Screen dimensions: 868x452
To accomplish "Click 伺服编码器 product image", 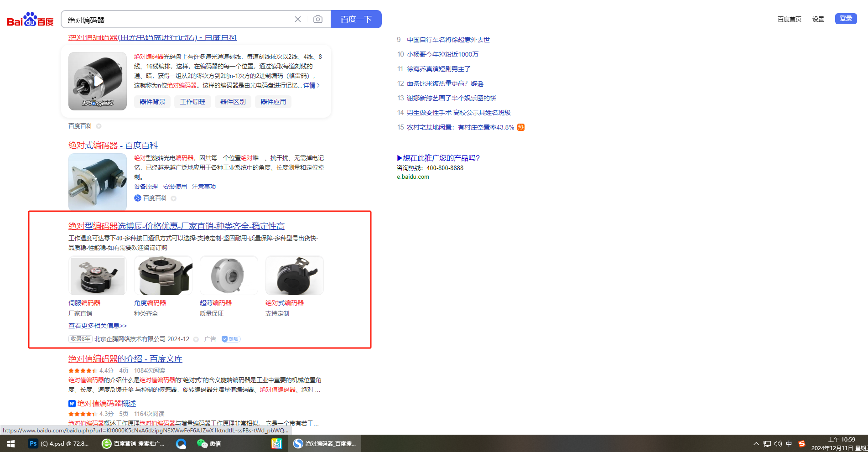I will [98, 275].
